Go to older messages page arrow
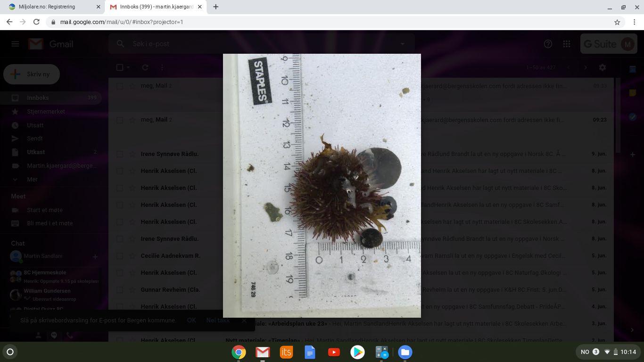The image size is (644, 362). [x=586, y=67]
